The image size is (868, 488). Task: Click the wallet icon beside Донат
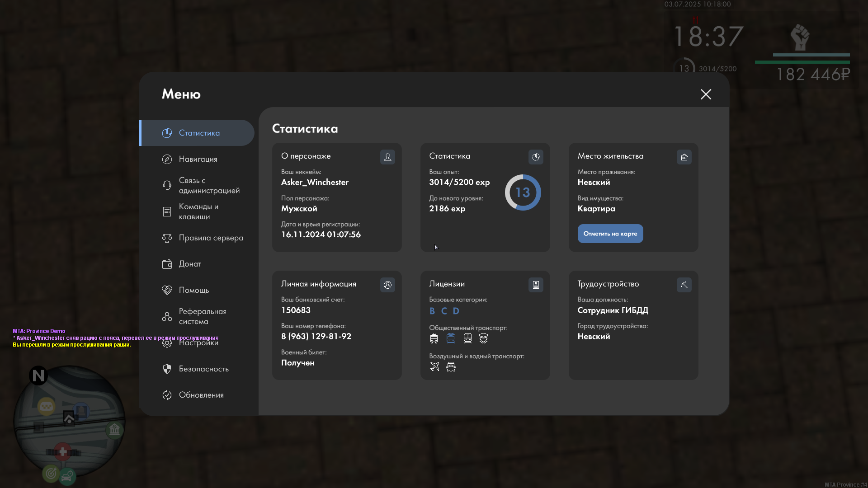click(x=167, y=264)
